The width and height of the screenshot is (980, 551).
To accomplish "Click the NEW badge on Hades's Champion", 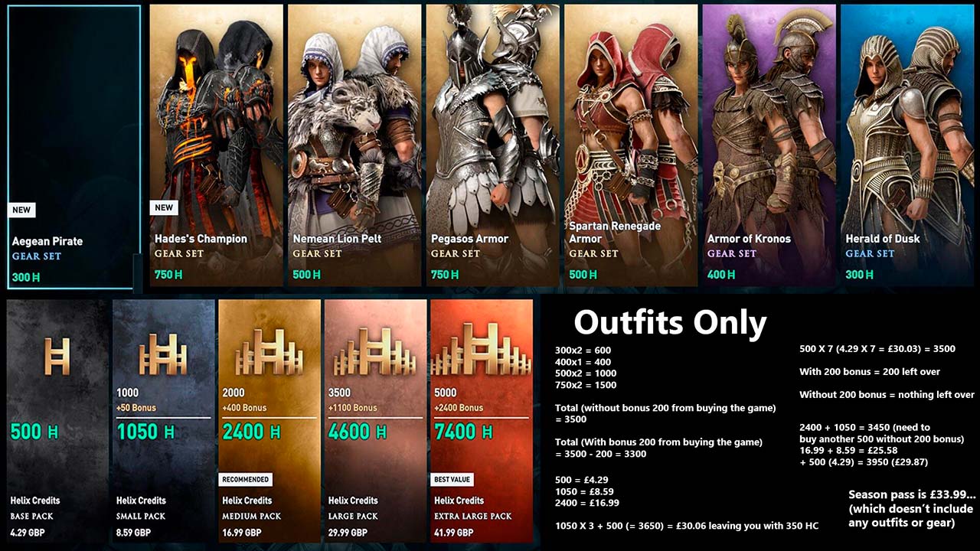I will [x=165, y=207].
